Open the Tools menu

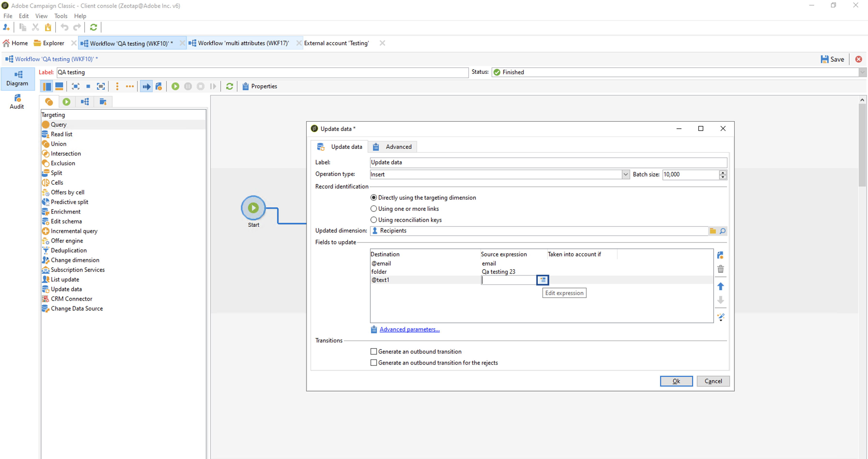pyautogui.click(x=61, y=16)
